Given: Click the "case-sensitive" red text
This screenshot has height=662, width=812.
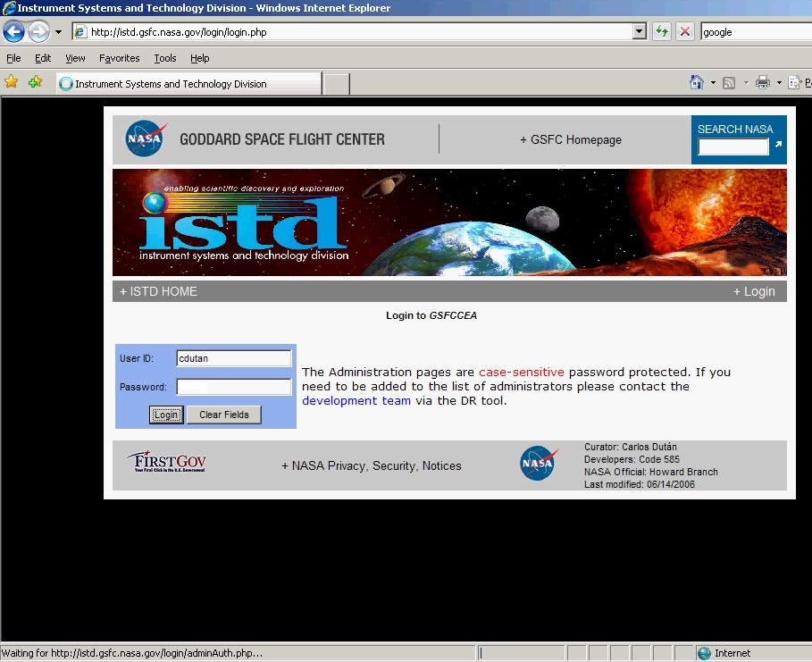Looking at the screenshot, I should click(x=521, y=372).
